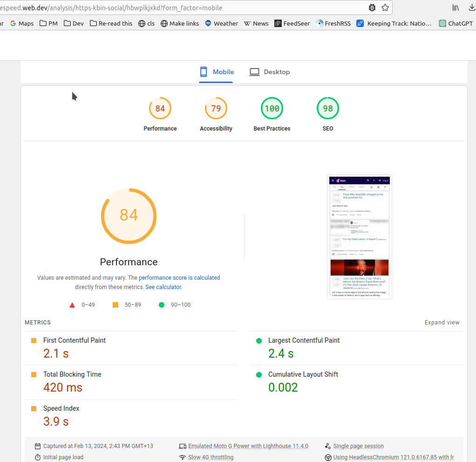The width and height of the screenshot is (476, 462).
Task: Open the "See calculator" link
Action: coord(163,287)
